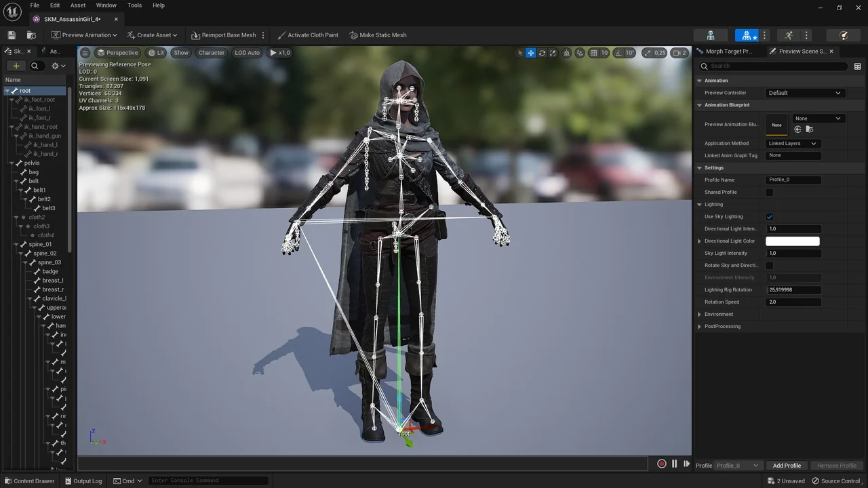Screen dimensions: 868x488
Task: Enable the Shared Profile checkbox
Action: pyautogui.click(x=769, y=192)
